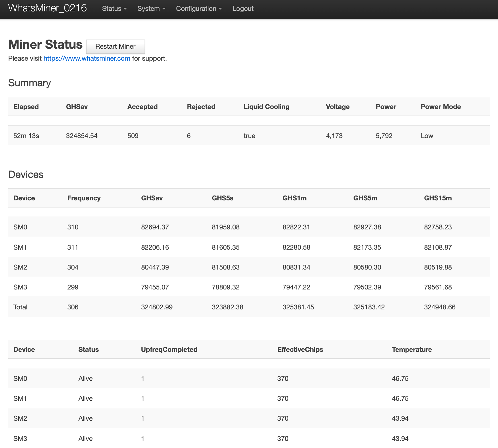Click the EffectiveChips column header

tap(300, 350)
